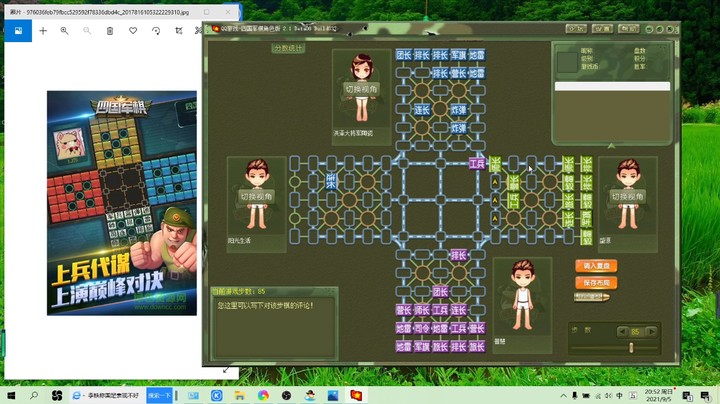
Task: Click the taskbar clock showing 20:52
Action: pyautogui.click(x=658, y=395)
